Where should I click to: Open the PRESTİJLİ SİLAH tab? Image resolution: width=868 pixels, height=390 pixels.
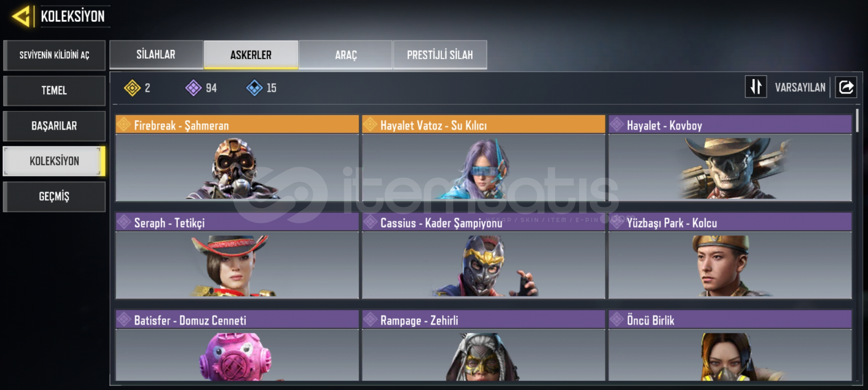tap(440, 55)
